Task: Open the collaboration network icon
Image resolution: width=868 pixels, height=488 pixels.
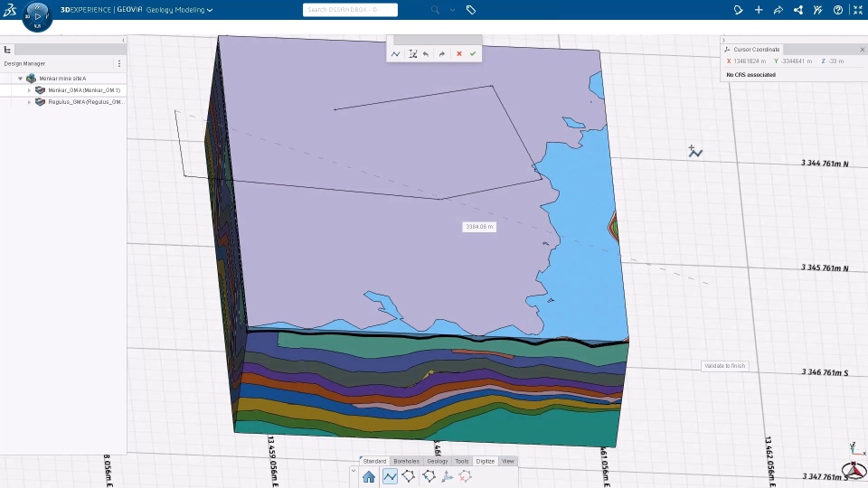Action: point(798,10)
